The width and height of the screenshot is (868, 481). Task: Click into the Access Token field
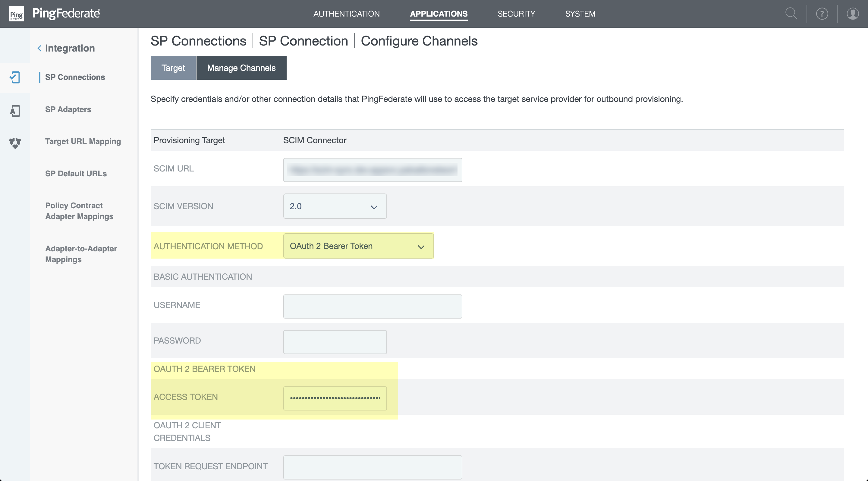335,398
